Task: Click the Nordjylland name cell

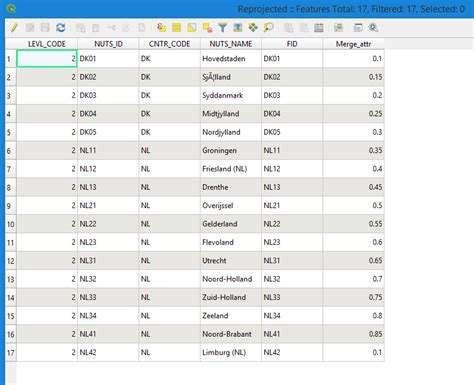Action: 231,132
